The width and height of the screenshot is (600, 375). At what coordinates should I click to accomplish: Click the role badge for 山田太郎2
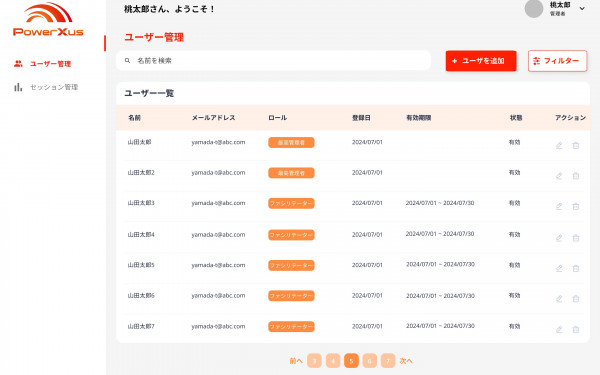coord(291,173)
